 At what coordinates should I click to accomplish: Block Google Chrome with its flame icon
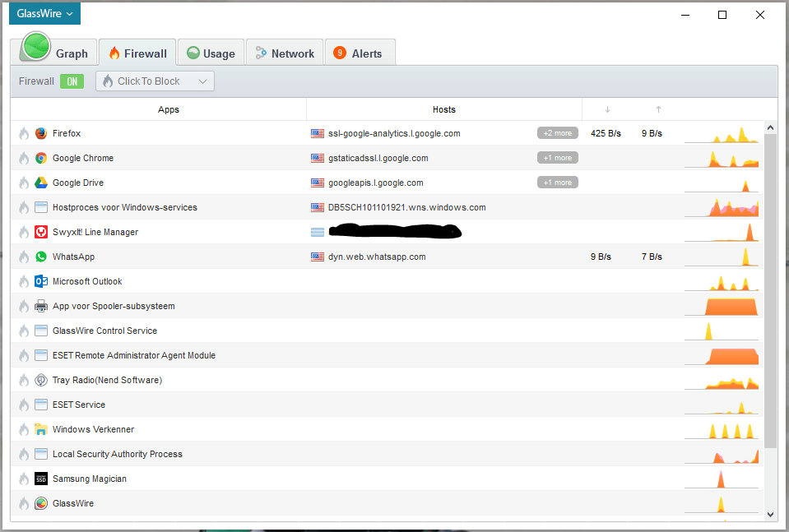click(24, 158)
